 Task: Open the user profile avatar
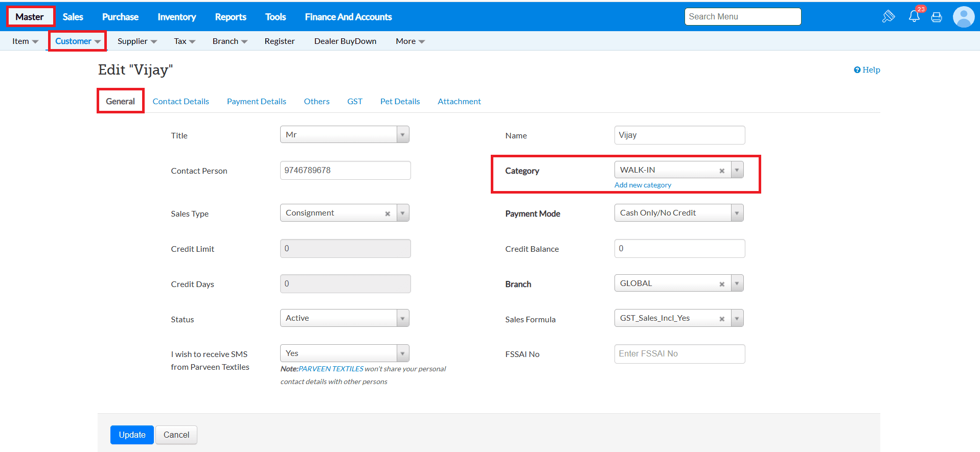(x=963, y=17)
